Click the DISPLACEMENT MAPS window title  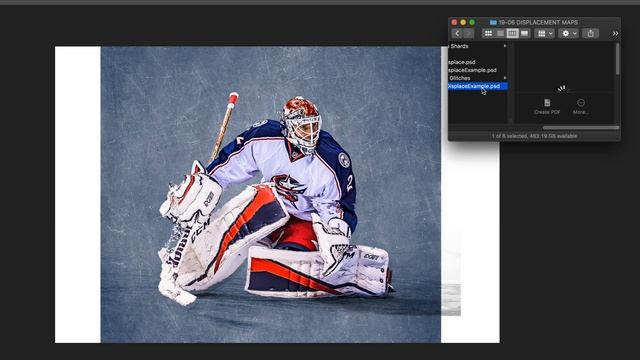pos(538,22)
